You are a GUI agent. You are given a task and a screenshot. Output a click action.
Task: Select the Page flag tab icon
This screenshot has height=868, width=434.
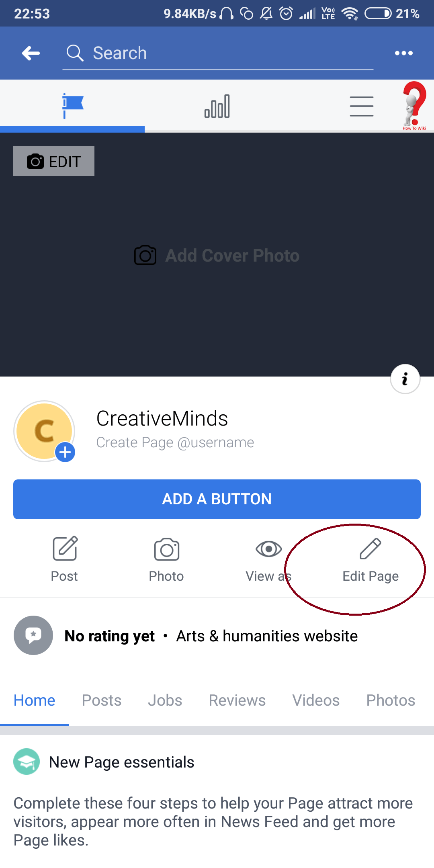click(72, 106)
